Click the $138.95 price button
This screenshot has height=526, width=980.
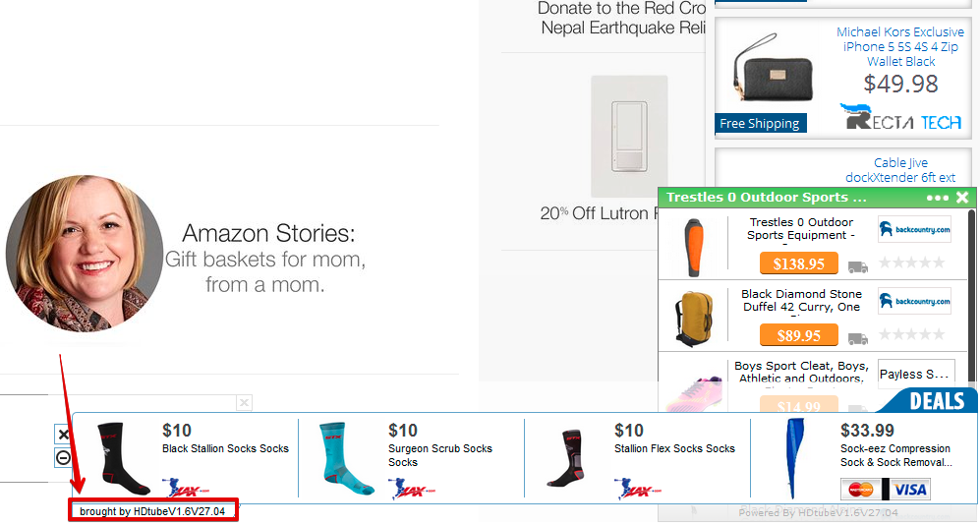pos(798,263)
